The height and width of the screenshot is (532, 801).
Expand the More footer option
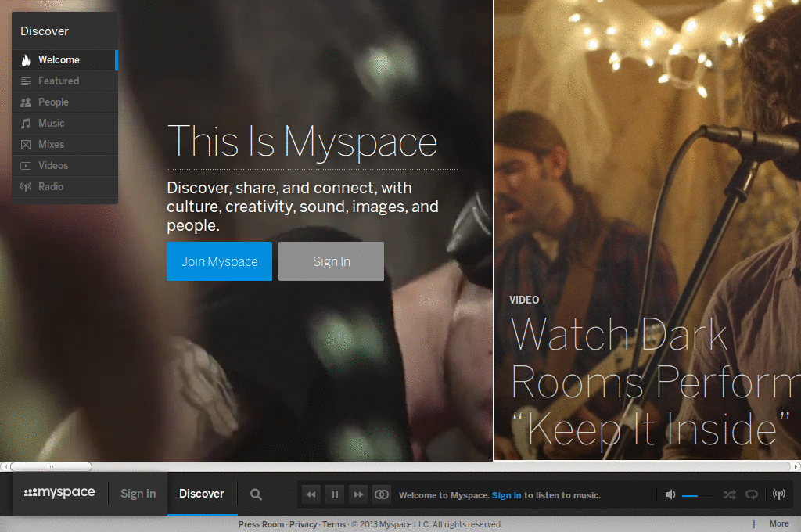pos(779,524)
